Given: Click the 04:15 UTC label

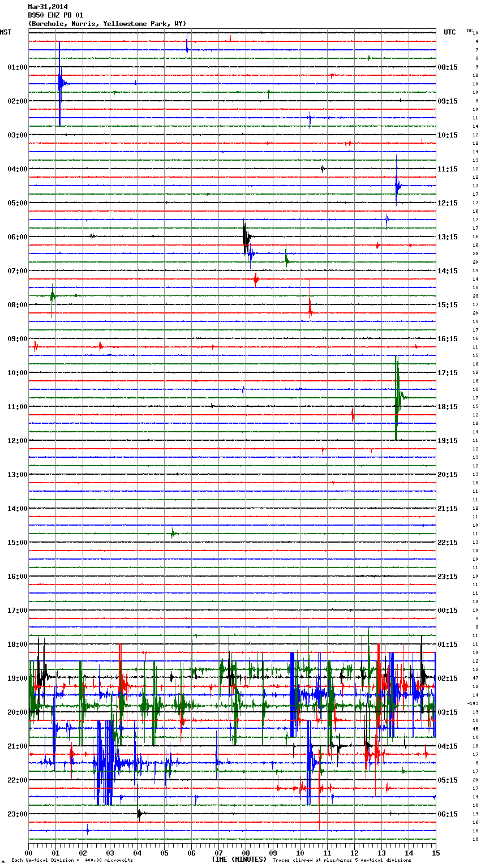Looking at the screenshot, I should pos(448,746).
